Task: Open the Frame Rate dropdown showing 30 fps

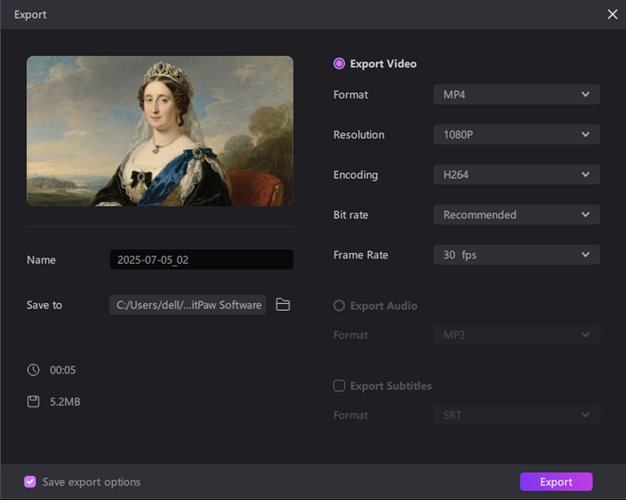Action: [516, 255]
